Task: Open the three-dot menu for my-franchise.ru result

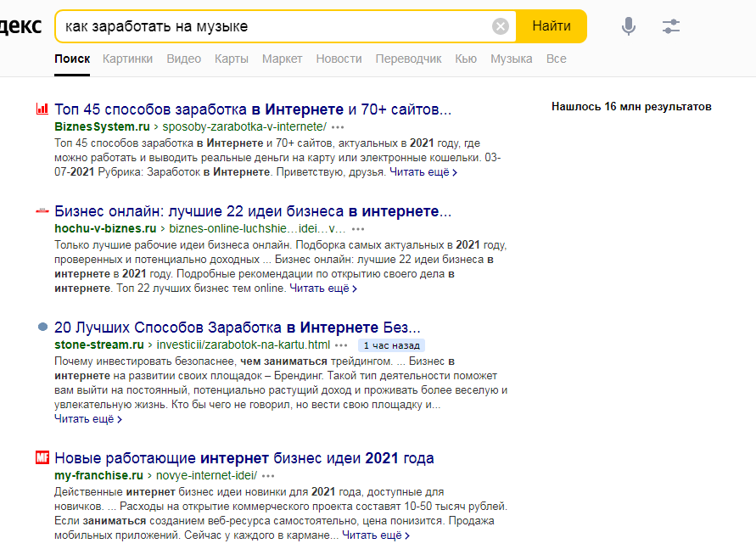Action: click(x=268, y=476)
